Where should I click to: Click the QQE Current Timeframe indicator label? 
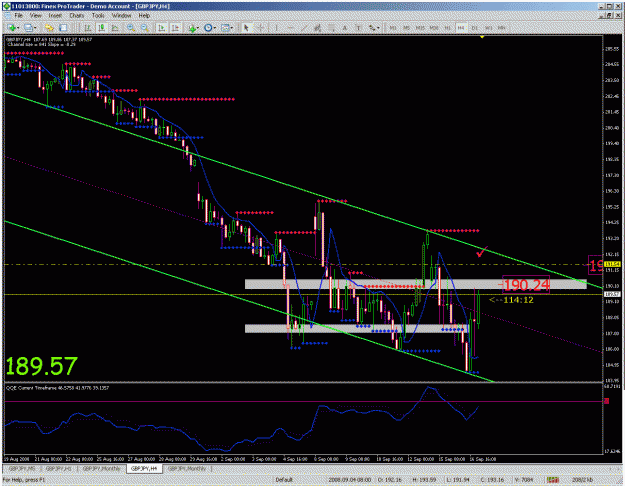pyautogui.click(x=57, y=388)
